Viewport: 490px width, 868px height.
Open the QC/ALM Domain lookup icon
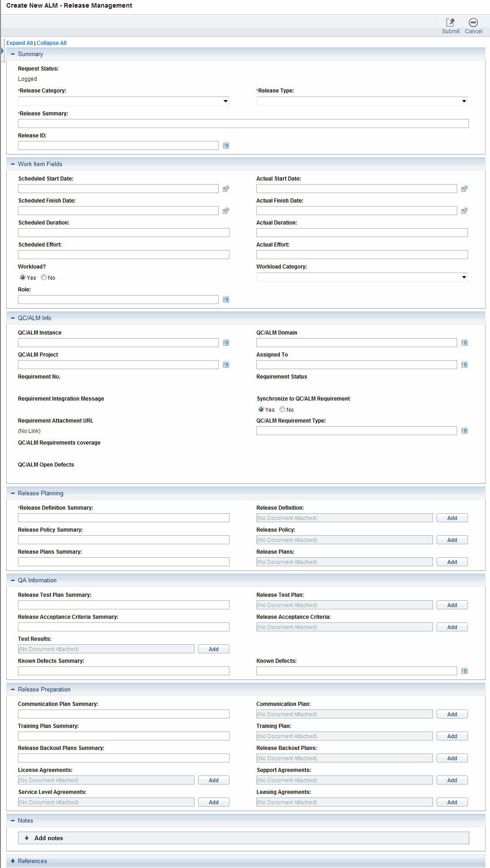(x=464, y=343)
